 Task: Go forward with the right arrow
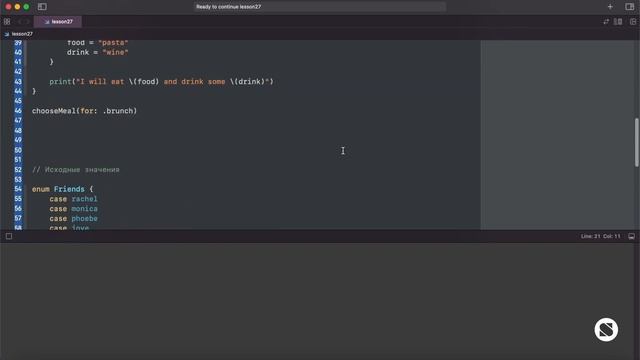[x=27, y=22]
